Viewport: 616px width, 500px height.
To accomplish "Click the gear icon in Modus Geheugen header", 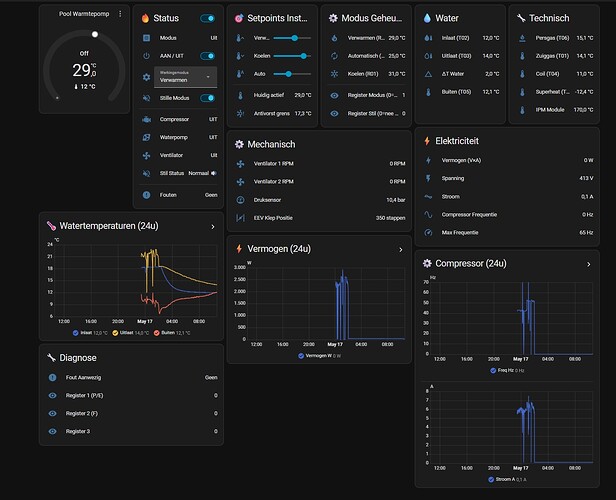I will pos(333,18).
